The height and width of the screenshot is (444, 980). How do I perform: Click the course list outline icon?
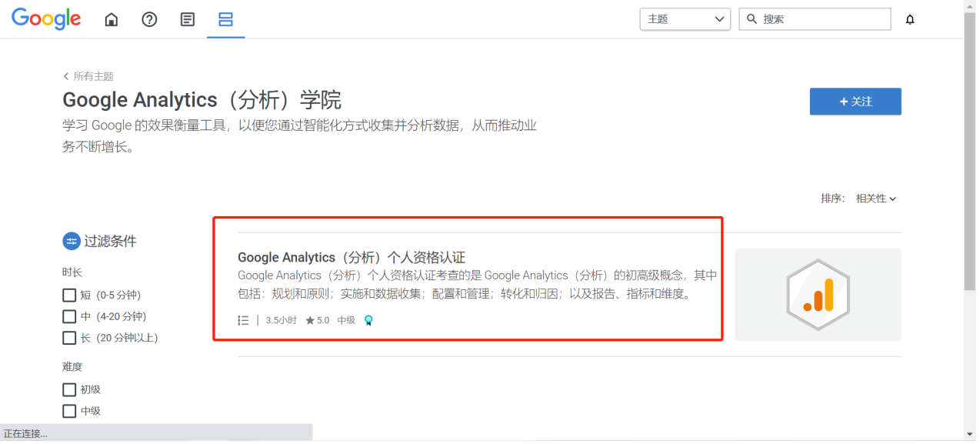tap(243, 320)
